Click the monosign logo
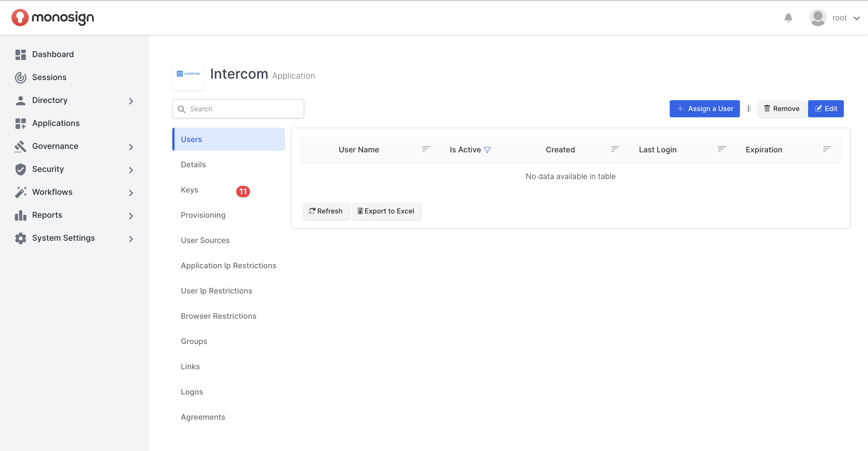 tap(53, 18)
